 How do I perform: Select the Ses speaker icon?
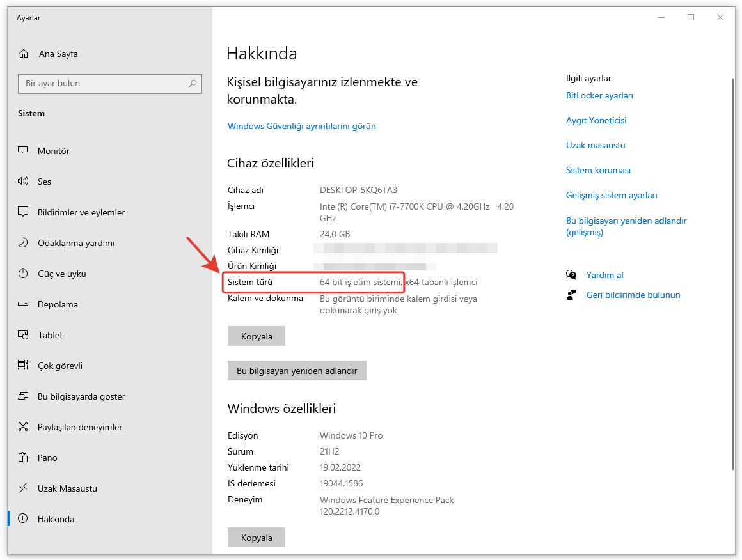23,182
